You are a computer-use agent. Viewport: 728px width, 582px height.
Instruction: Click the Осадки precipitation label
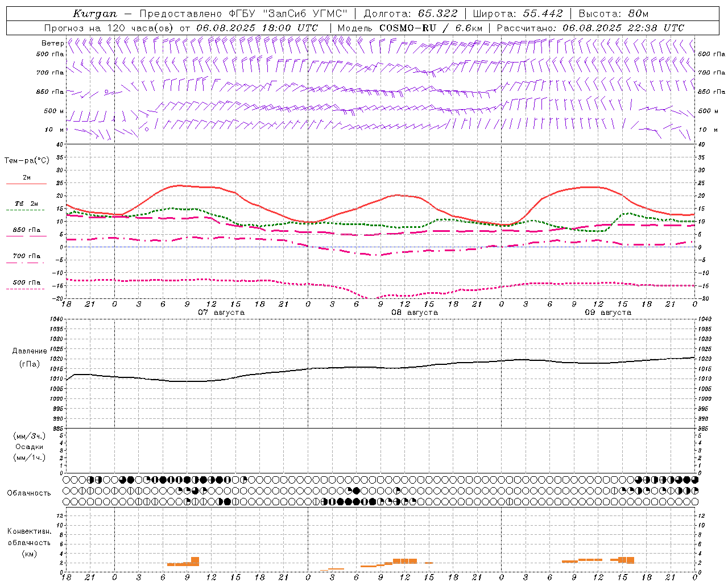tap(29, 447)
